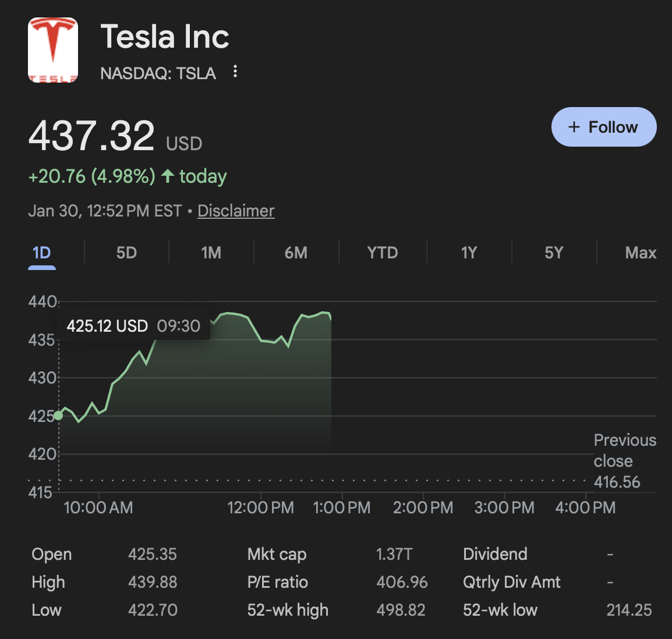Screen dimensions: 672x639
Task: Click the 12:00 PM axis label
Action: [260, 507]
